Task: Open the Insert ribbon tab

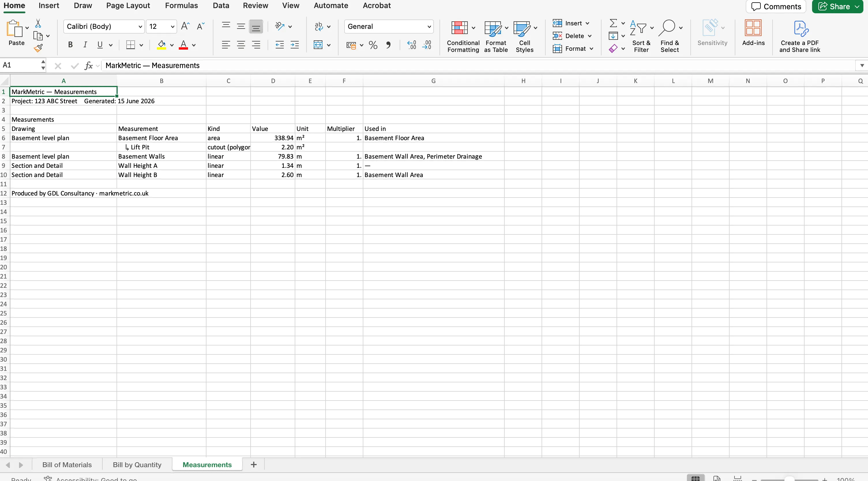Action: coord(49,6)
